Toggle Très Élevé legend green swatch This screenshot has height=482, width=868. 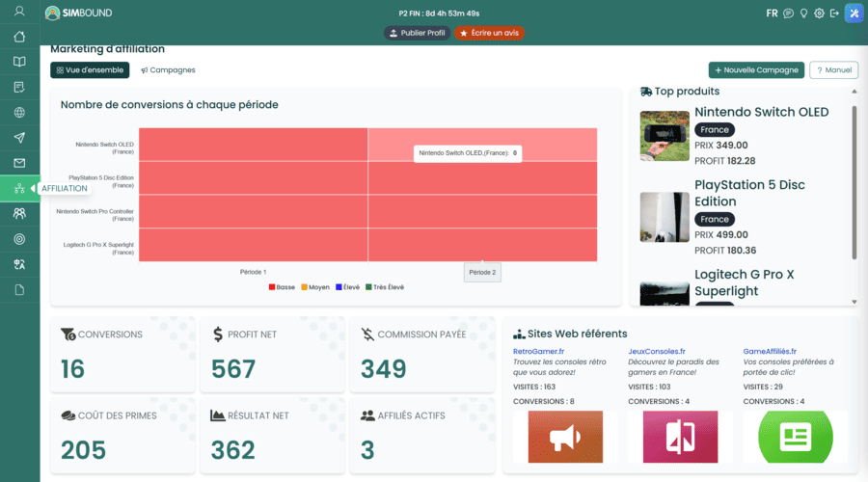click(x=368, y=287)
